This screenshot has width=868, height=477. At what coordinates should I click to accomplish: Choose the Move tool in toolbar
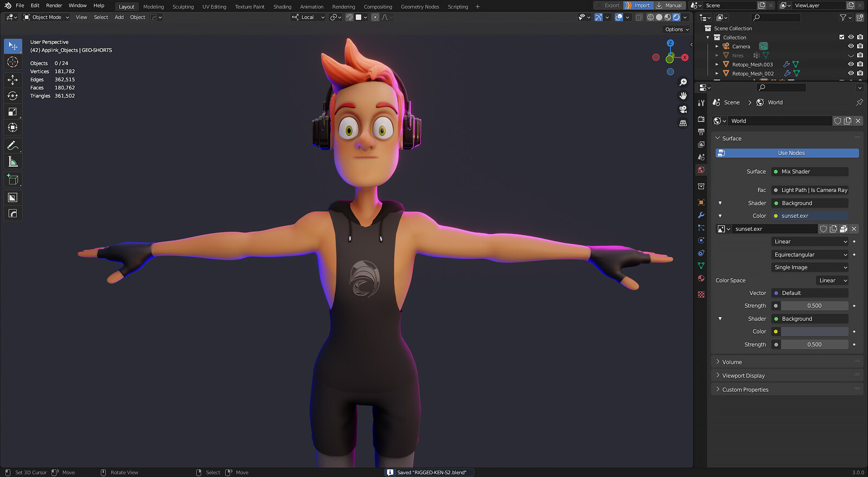point(13,80)
